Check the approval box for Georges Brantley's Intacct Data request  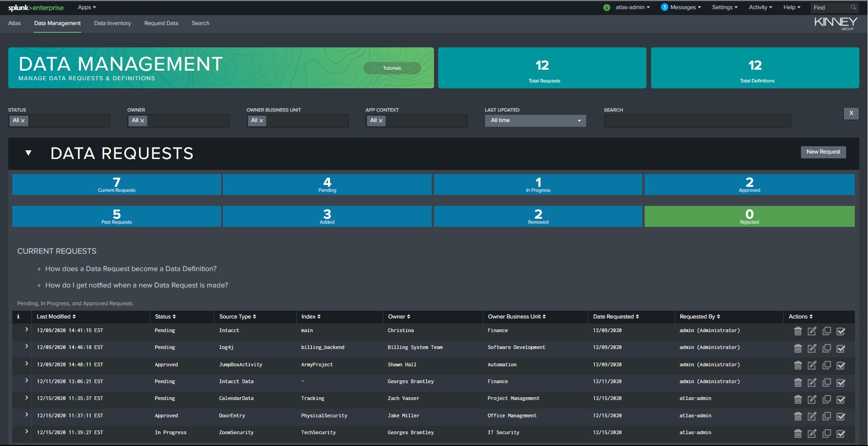coord(841,381)
